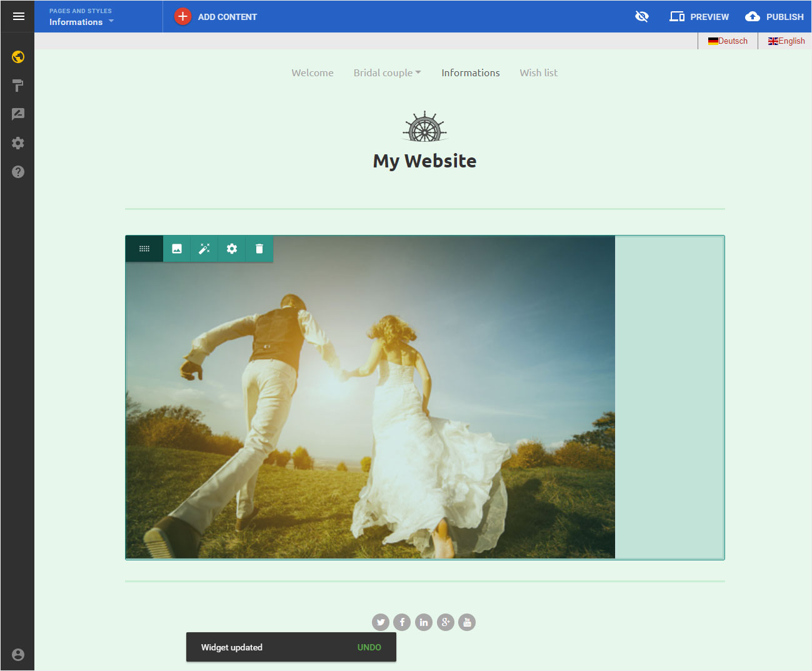The image size is (812, 671).
Task: Open the feedback comment icon in sidebar
Action: click(18, 114)
